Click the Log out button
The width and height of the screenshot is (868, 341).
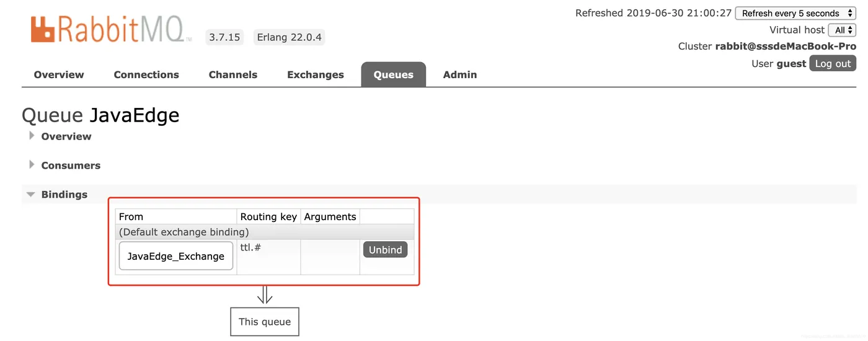(833, 63)
